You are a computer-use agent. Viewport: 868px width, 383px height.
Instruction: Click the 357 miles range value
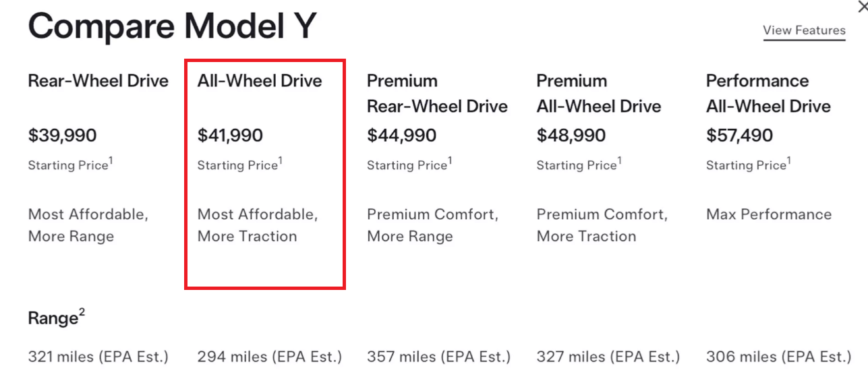coord(438,357)
